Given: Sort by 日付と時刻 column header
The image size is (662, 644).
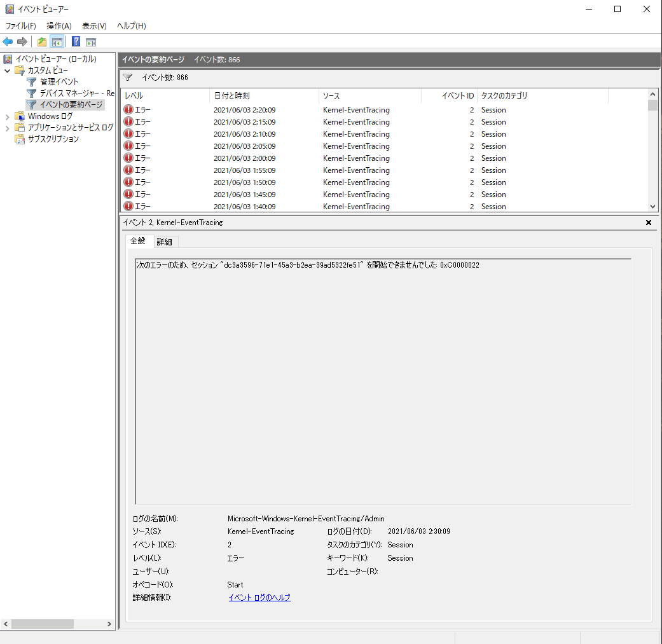Looking at the screenshot, I should pos(264,96).
